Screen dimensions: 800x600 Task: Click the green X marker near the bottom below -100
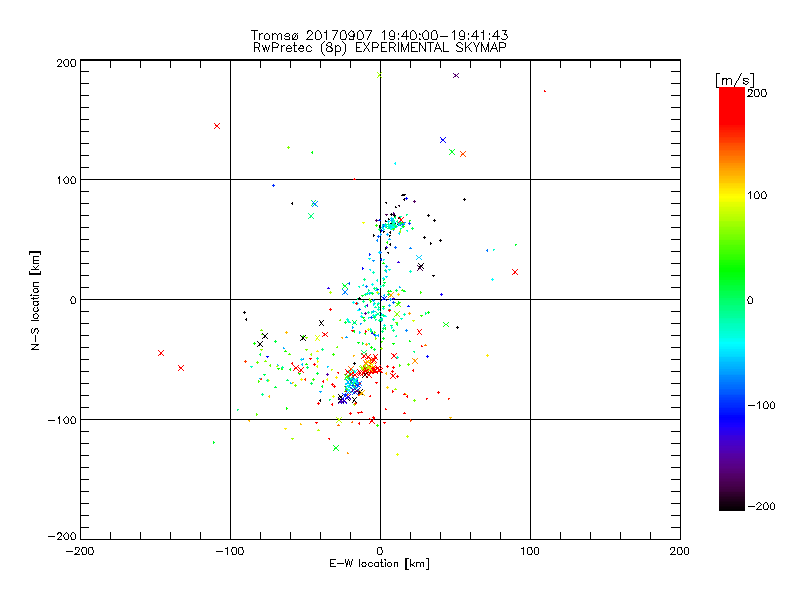click(336, 448)
